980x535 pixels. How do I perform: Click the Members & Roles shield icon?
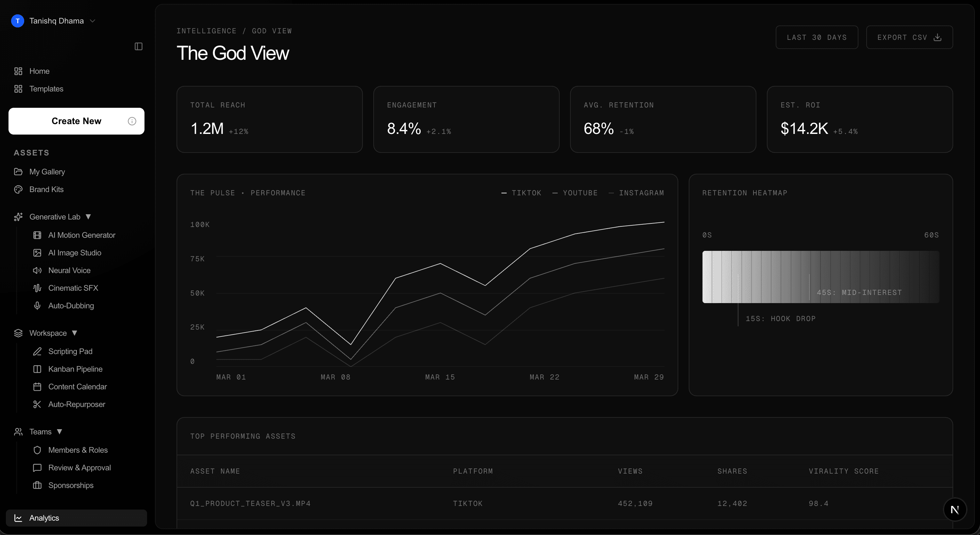click(37, 450)
